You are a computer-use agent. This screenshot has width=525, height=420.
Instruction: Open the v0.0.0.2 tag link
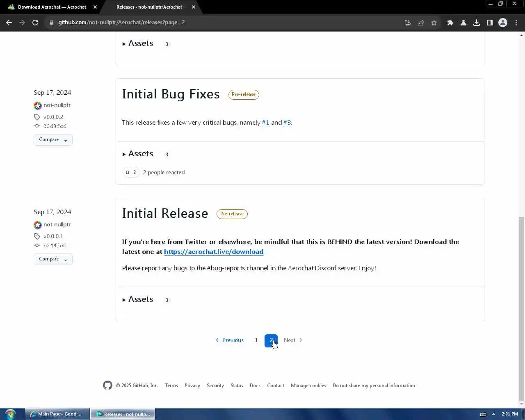click(x=53, y=117)
